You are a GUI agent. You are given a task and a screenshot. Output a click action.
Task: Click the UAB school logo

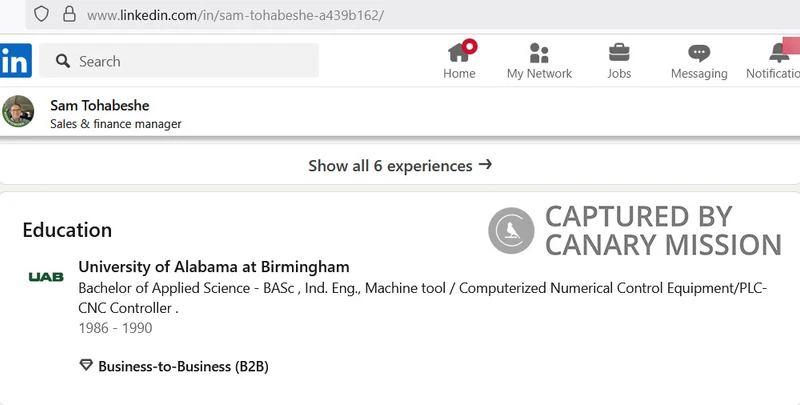[46, 277]
